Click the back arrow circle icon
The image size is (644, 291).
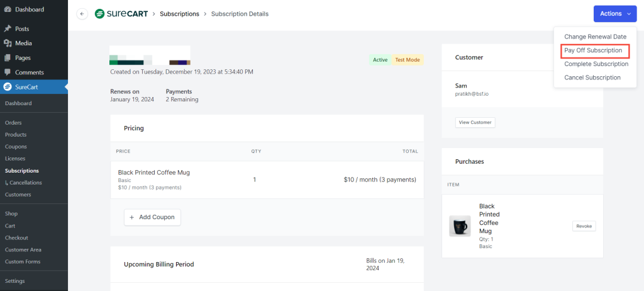(82, 14)
